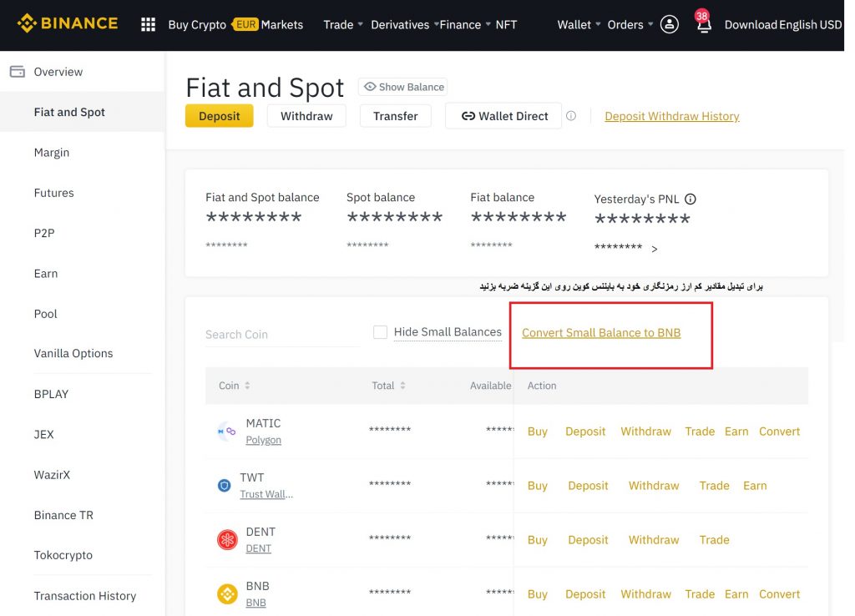
Task: Click Withdraw in the DENT row
Action: (x=654, y=540)
